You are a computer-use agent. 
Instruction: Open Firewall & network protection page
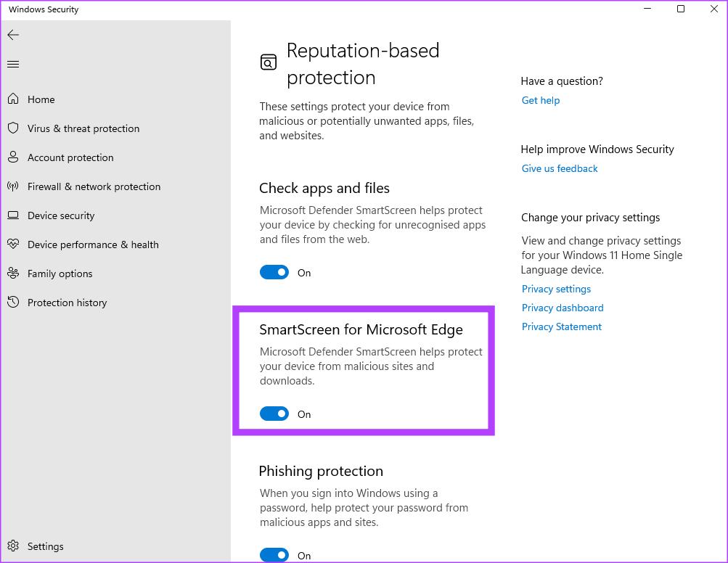(94, 186)
